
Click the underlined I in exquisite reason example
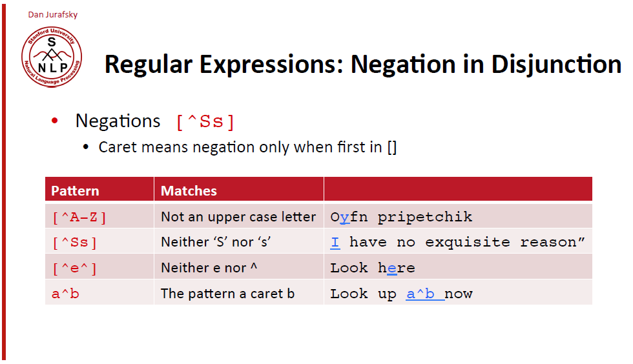pyautogui.click(x=335, y=242)
